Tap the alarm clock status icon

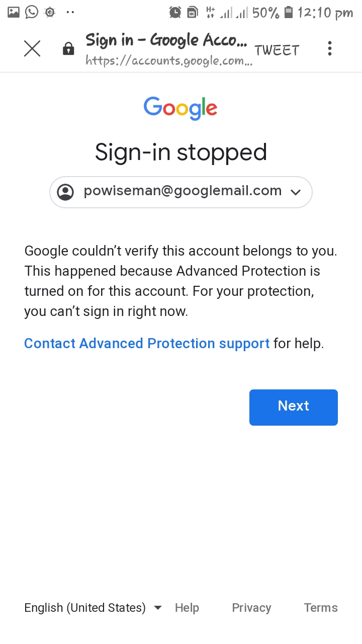tap(175, 13)
